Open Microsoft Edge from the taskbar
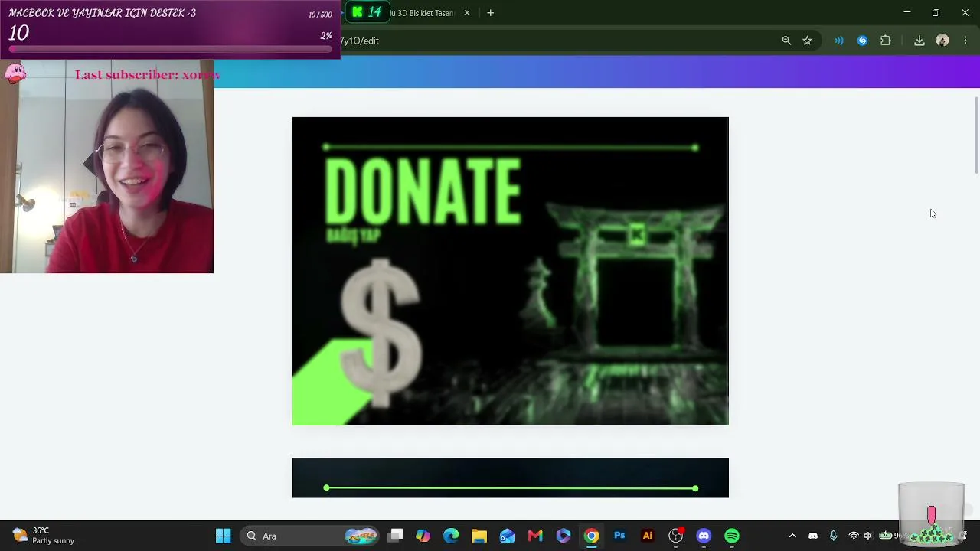This screenshot has width=980, height=551. (451, 536)
